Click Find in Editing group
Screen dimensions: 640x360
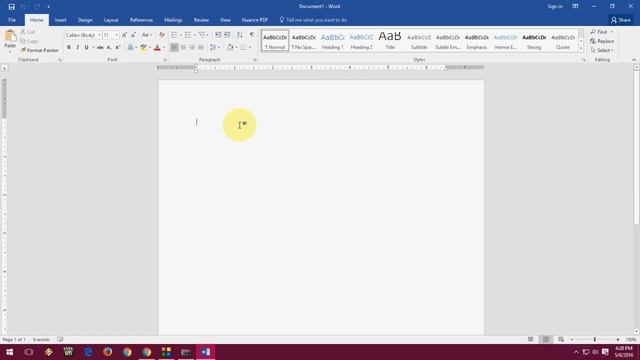tap(602, 32)
